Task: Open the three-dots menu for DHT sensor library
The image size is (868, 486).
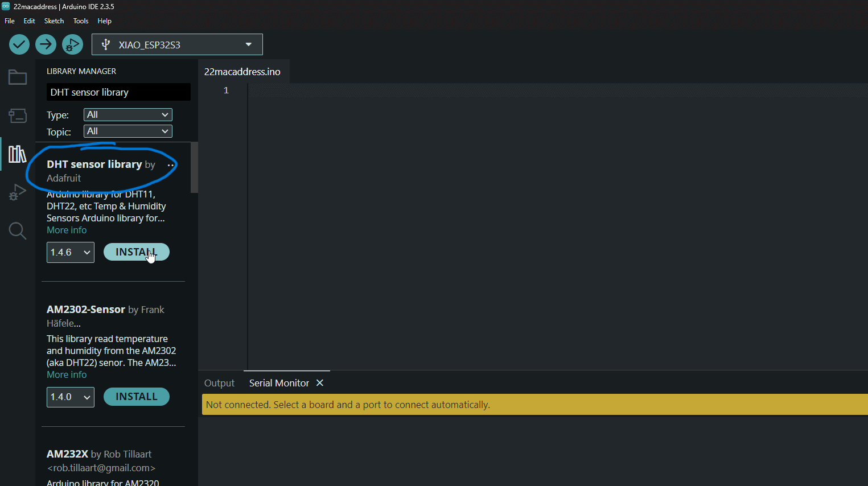Action: click(x=171, y=165)
